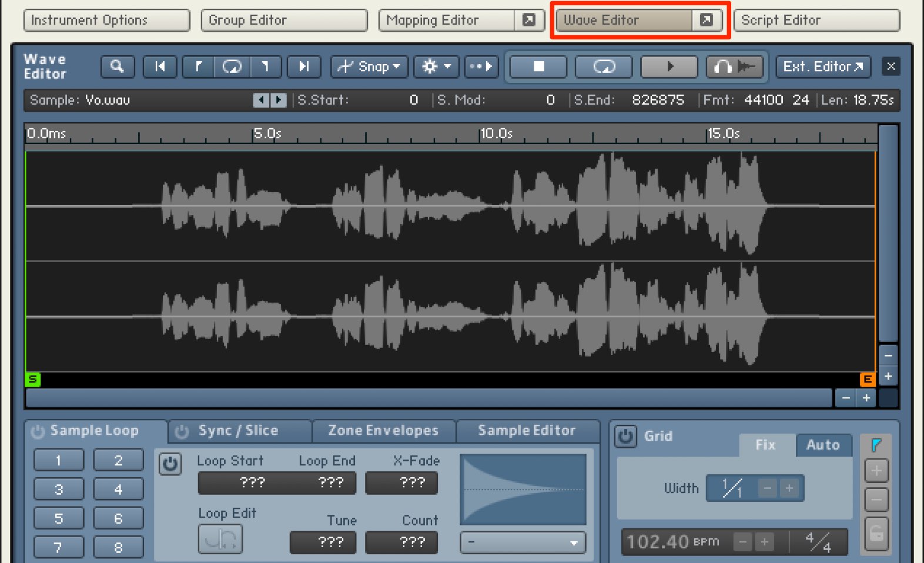The height and width of the screenshot is (563, 924).
Task: Pop out the Wave Editor window
Action: pyautogui.click(x=707, y=20)
